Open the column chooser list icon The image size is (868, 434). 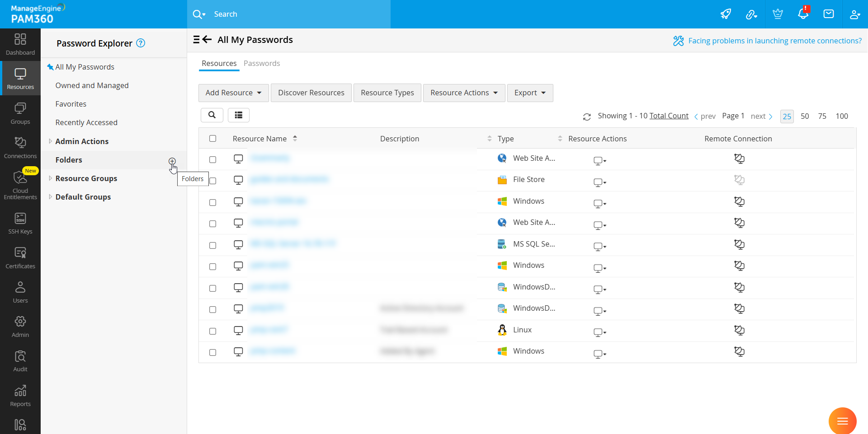(x=239, y=115)
